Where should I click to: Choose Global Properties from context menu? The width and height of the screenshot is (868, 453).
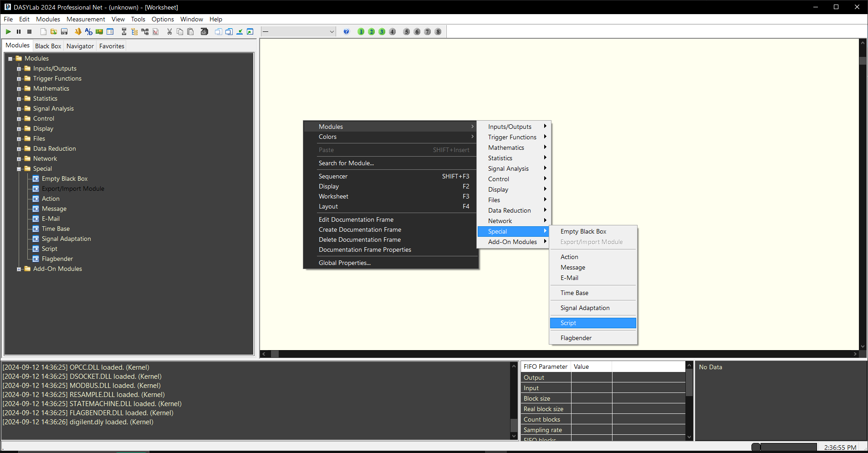coord(344,263)
